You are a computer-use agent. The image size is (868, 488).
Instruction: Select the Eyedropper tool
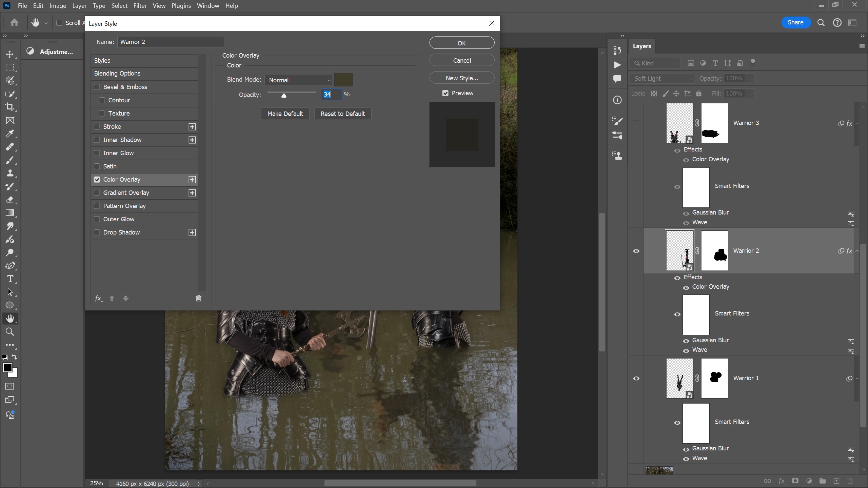10,134
